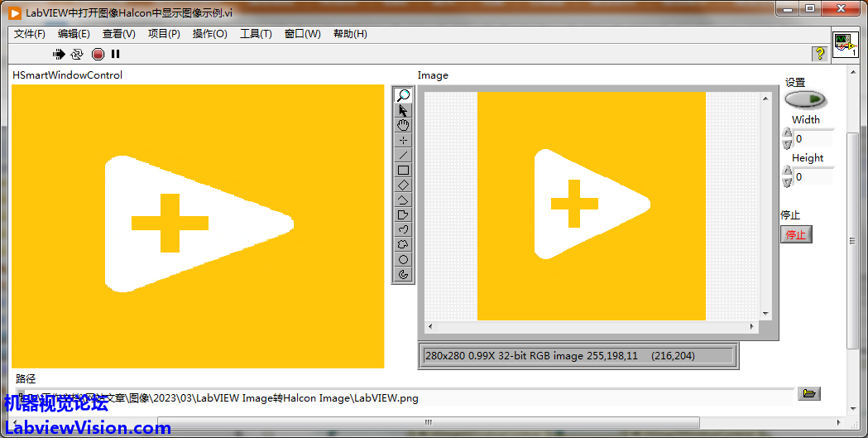The width and height of the screenshot is (868, 438).
Task: Select the Zoom tool in image palette
Action: pos(403,95)
